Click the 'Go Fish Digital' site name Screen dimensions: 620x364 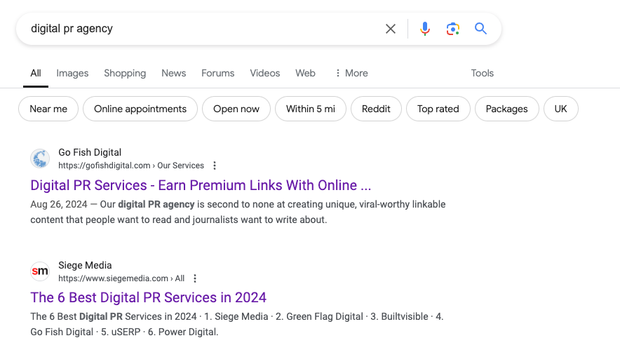90,153
